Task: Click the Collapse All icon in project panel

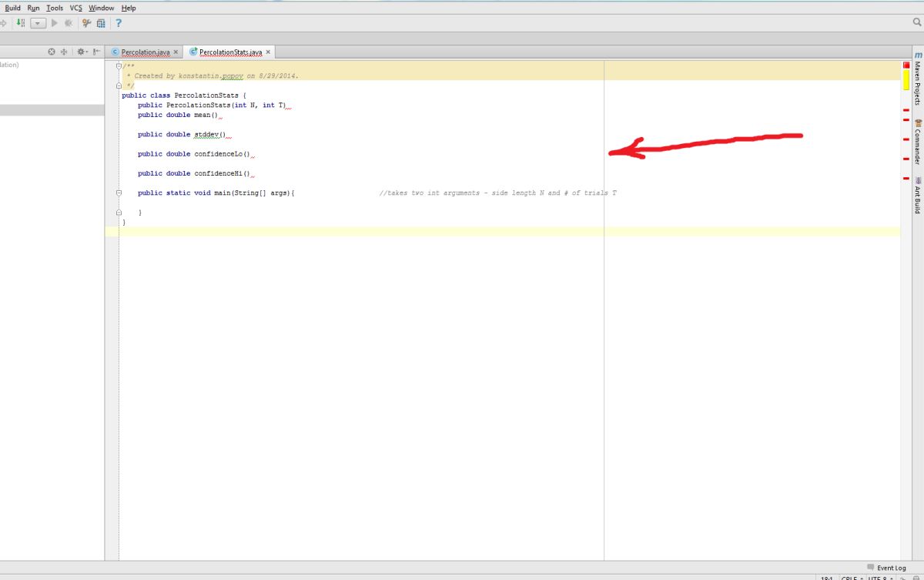Action: coord(64,52)
